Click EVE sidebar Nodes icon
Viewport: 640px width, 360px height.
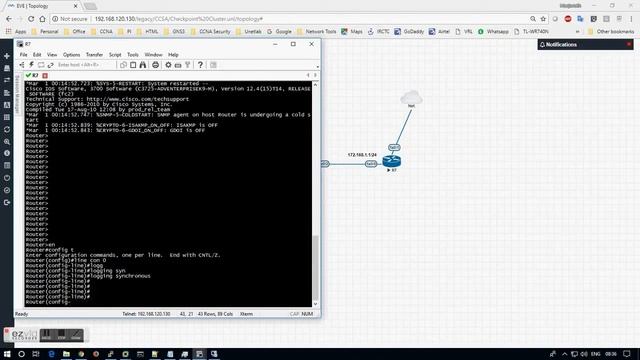pyautogui.click(x=7, y=68)
